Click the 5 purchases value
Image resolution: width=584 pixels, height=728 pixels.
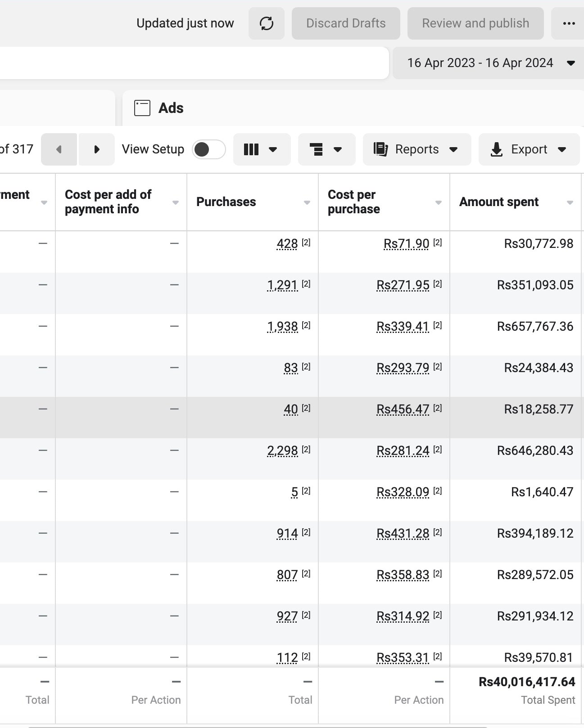(x=294, y=492)
